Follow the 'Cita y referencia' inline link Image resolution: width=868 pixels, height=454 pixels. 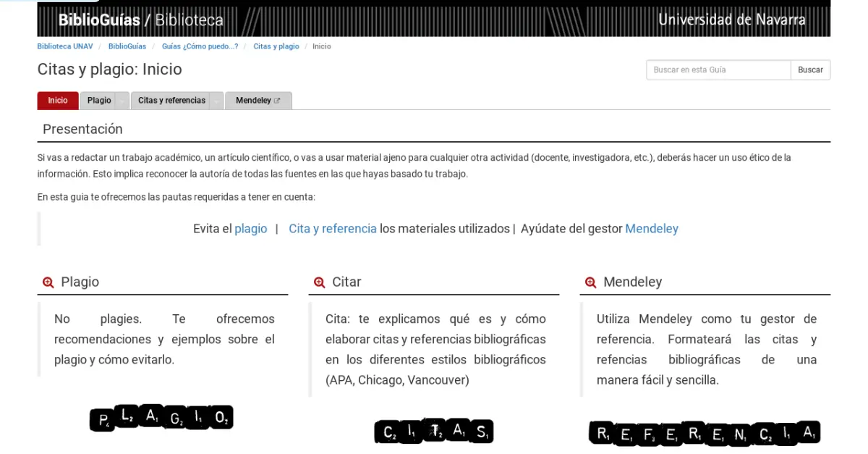(333, 229)
